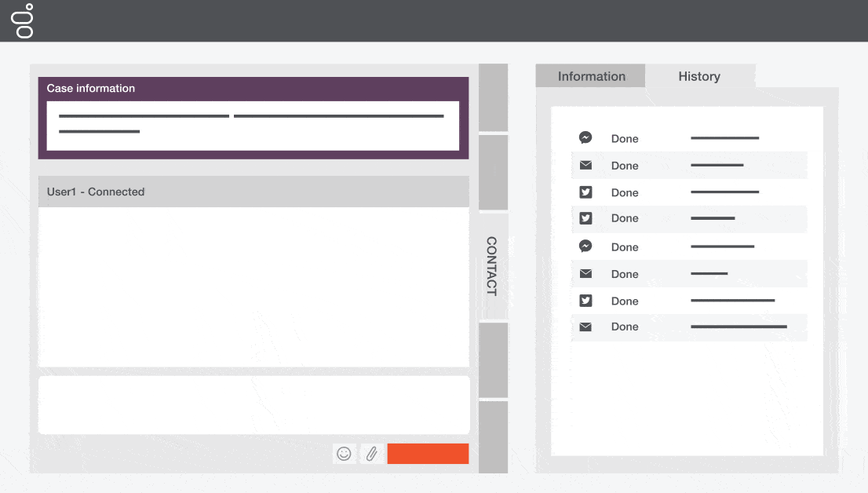Click inside the message input box

tap(253, 404)
